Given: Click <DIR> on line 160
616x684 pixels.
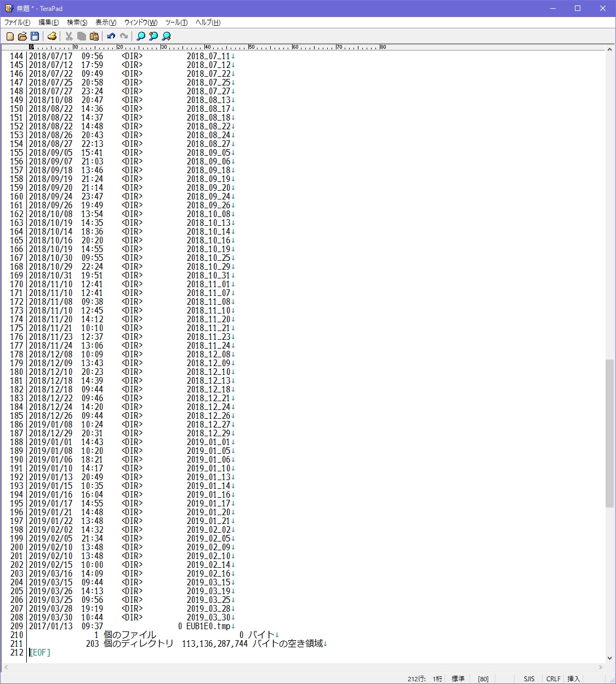Looking at the screenshot, I should tap(132, 196).
